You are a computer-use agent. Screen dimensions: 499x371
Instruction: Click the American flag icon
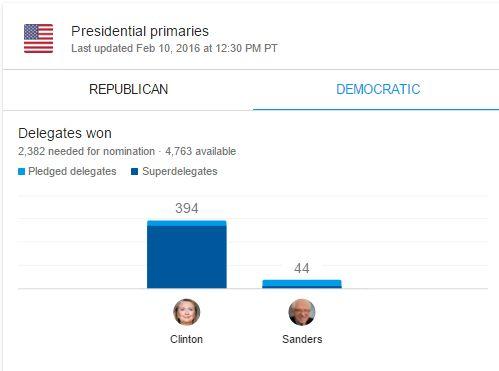pyautogui.click(x=38, y=39)
